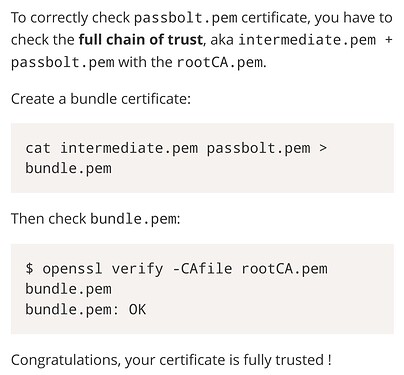Image resolution: width=404 pixels, height=375 pixels.
Task: Click 'cat' at start of first code block
Action: (x=38, y=148)
